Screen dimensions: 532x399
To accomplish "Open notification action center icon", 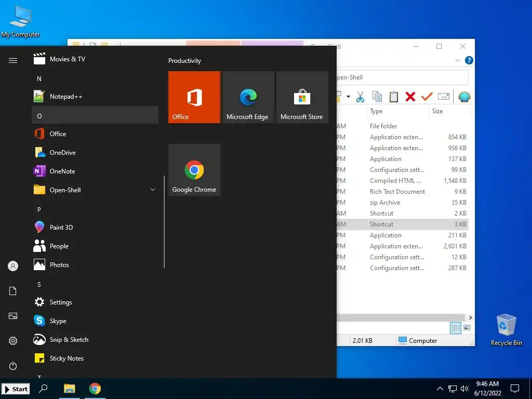I will click(515, 389).
